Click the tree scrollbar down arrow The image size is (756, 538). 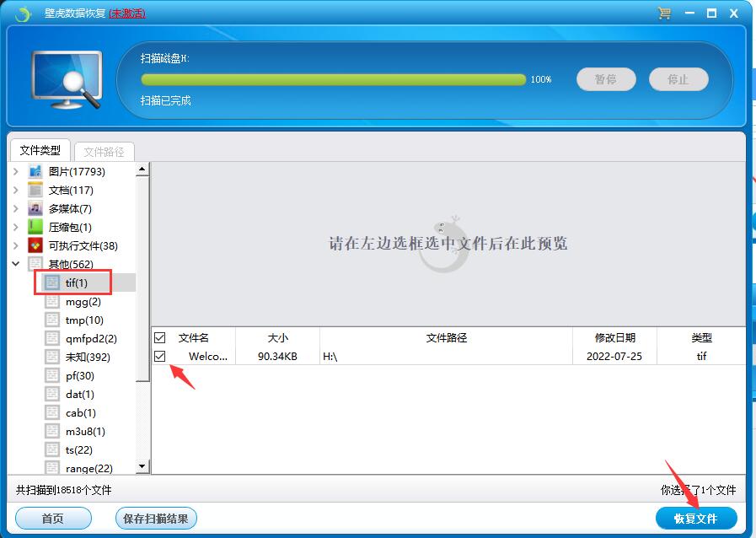coord(142,466)
